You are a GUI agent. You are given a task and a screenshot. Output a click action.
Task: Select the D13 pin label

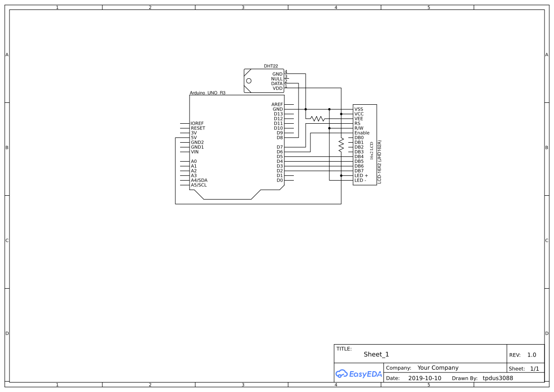[x=278, y=114]
